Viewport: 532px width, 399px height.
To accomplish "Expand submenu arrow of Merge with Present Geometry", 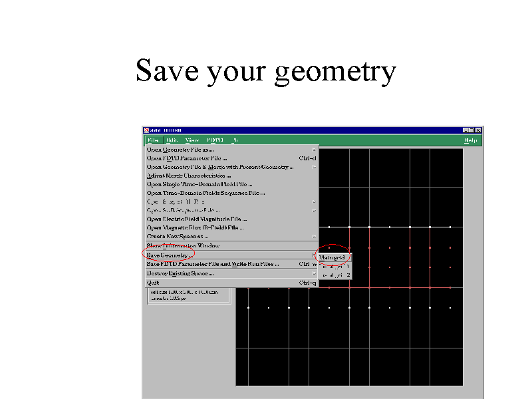I will (x=314, y=167).
